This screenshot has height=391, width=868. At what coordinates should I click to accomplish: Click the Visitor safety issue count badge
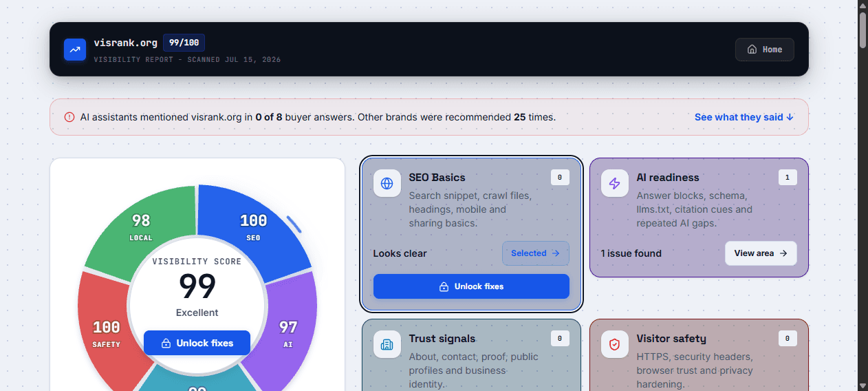pos(788,338)
